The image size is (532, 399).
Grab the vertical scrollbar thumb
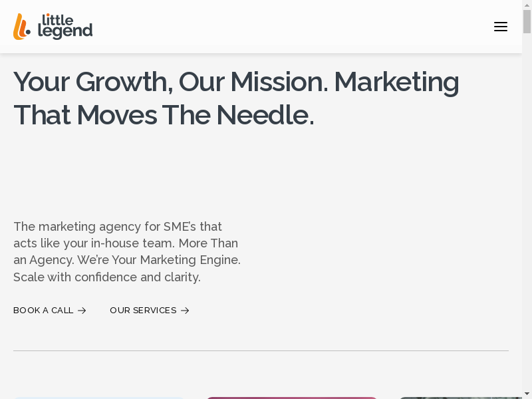coord(527,21)
